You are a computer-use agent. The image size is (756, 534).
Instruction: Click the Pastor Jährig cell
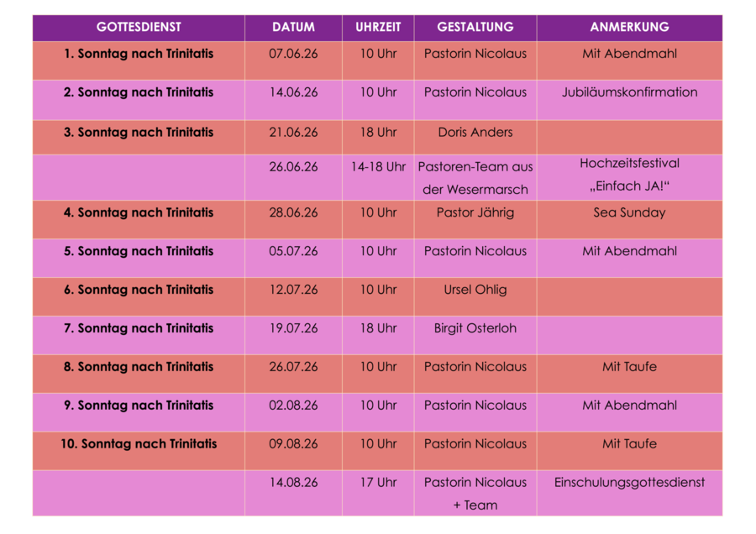(x=475, y=219)
